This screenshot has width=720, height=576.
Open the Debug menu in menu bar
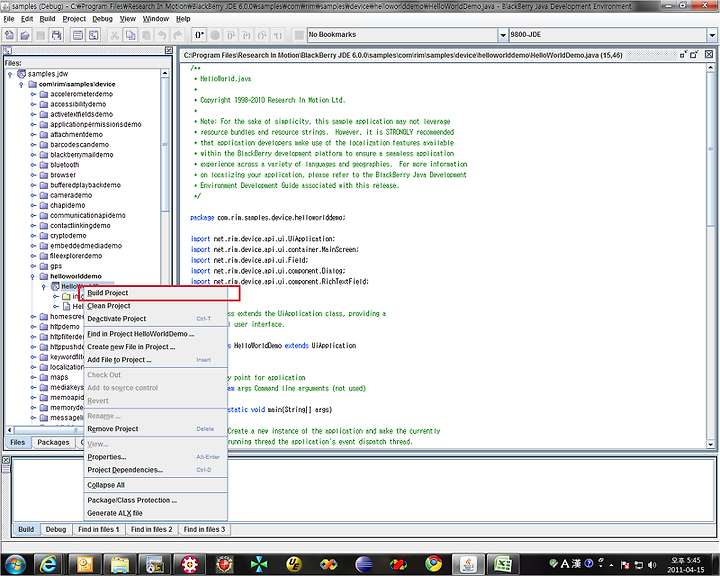(x=102, y=19)
